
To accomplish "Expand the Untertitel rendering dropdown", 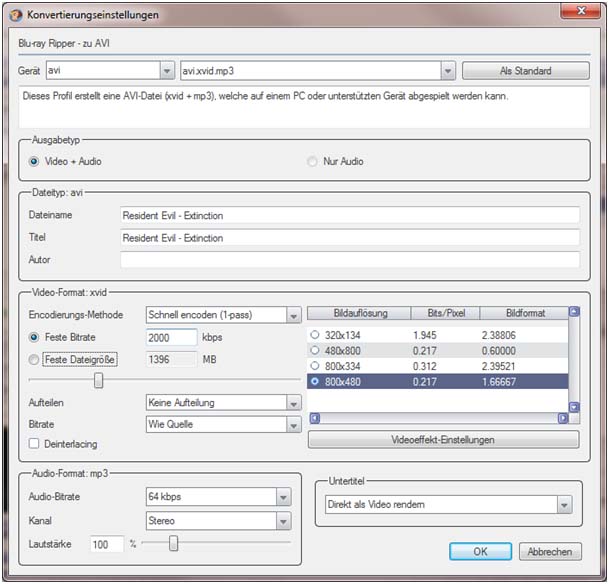I will pos(564,505).
